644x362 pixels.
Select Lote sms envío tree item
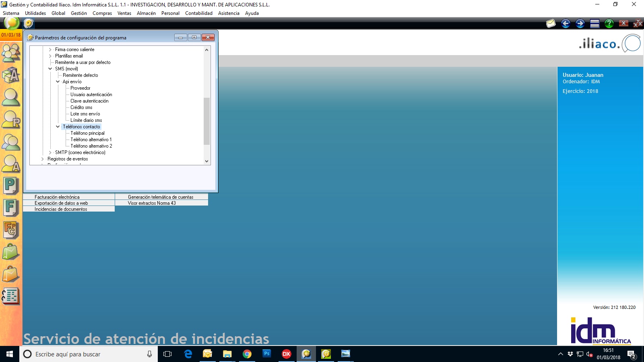85,114
